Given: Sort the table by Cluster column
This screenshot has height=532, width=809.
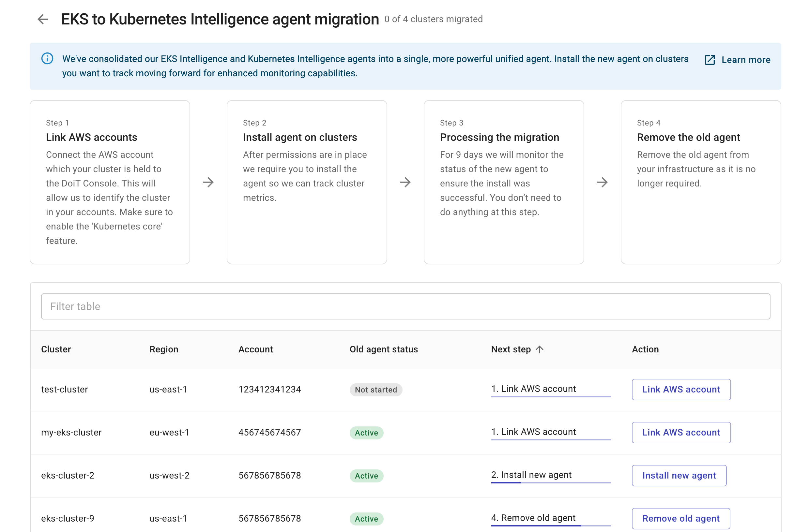Looking at the screenshot, I should (56, 349).
